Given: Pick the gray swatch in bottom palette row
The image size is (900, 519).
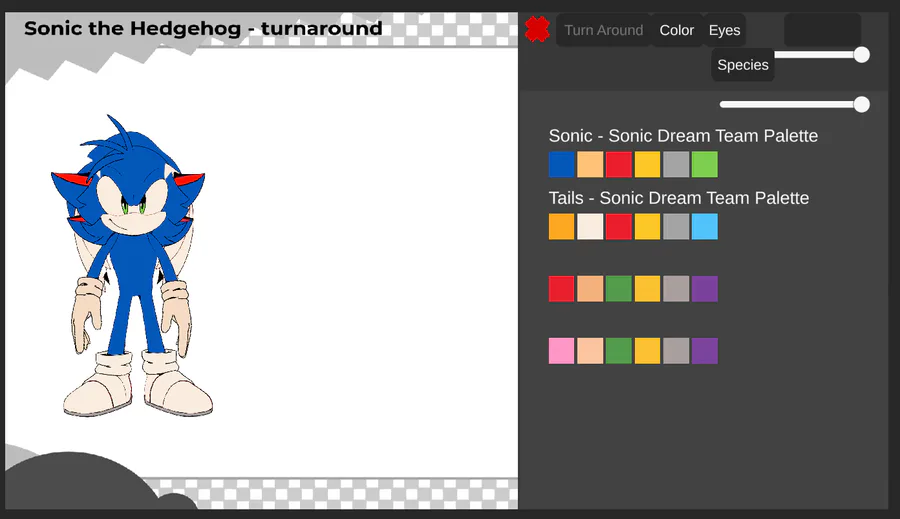Looking at the screenshot, I should click(x=676, y=351).
